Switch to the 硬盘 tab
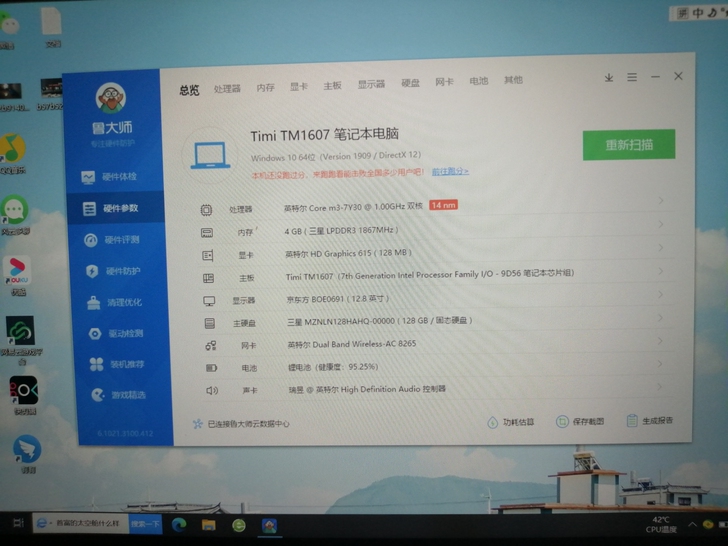The height and width of the screenshot is (546, 728). click(x=410, y=83)
